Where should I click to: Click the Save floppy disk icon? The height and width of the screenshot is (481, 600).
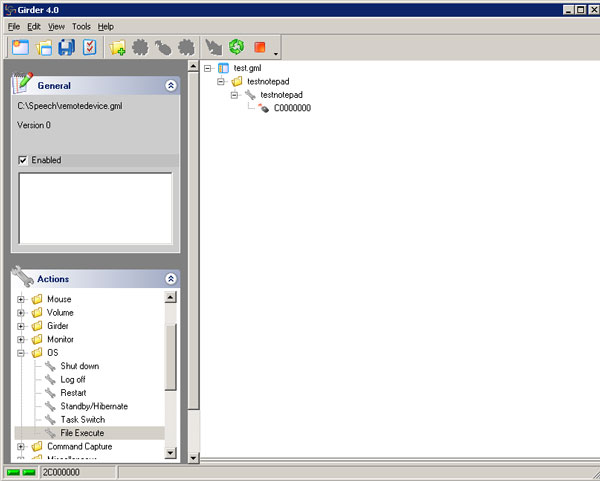click(x=67, y=47)
